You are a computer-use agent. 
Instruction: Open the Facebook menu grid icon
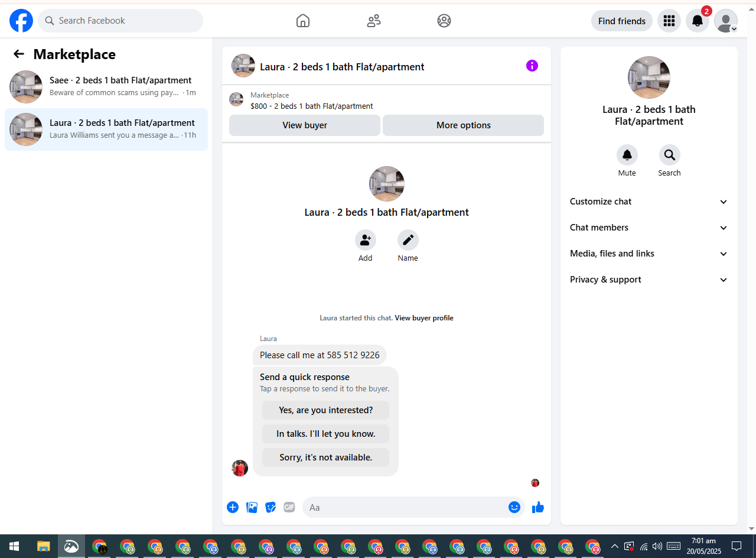point(669,21)
